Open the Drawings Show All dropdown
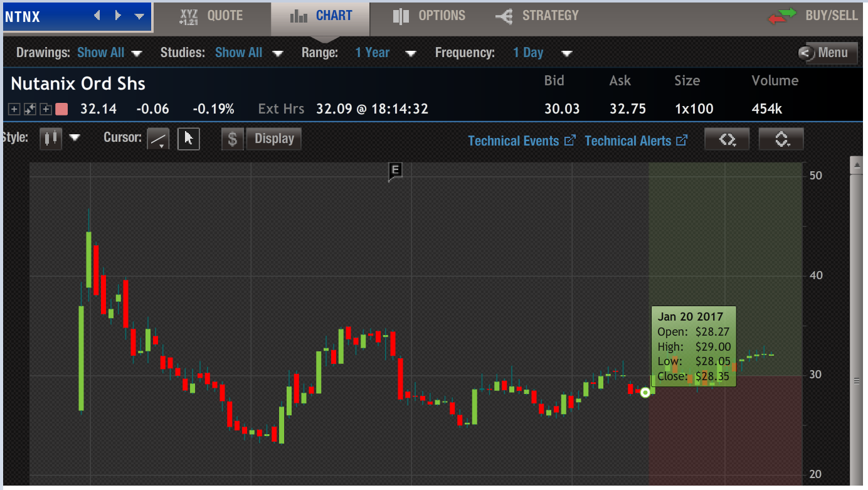868x490 pixels. (110, 53)
